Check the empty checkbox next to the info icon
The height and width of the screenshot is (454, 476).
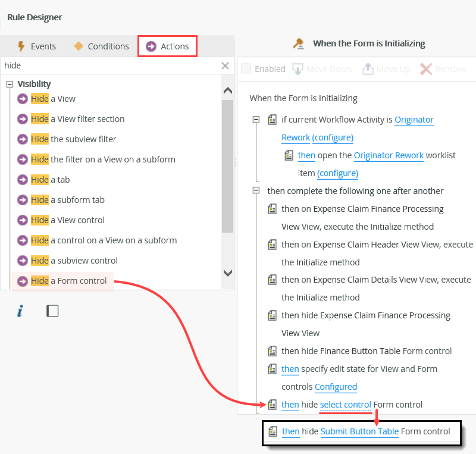tap(52, 311)
